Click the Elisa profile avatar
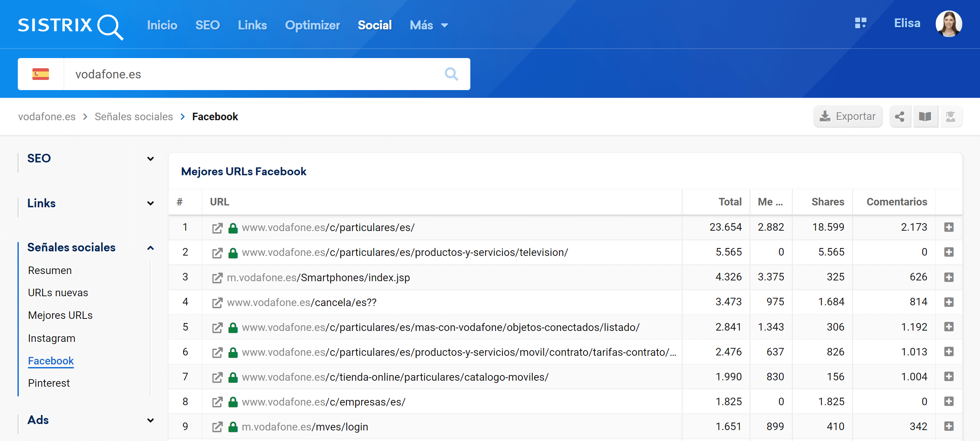Viewport: 980px width, 441px height. pyautogui.click(x=948, y=24)
